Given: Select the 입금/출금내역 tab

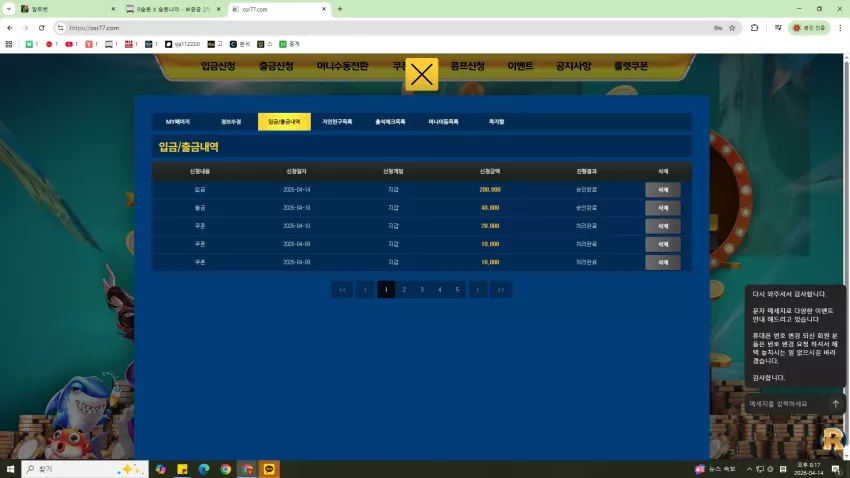Looking at the screenshot, I should tap(284, 122).
